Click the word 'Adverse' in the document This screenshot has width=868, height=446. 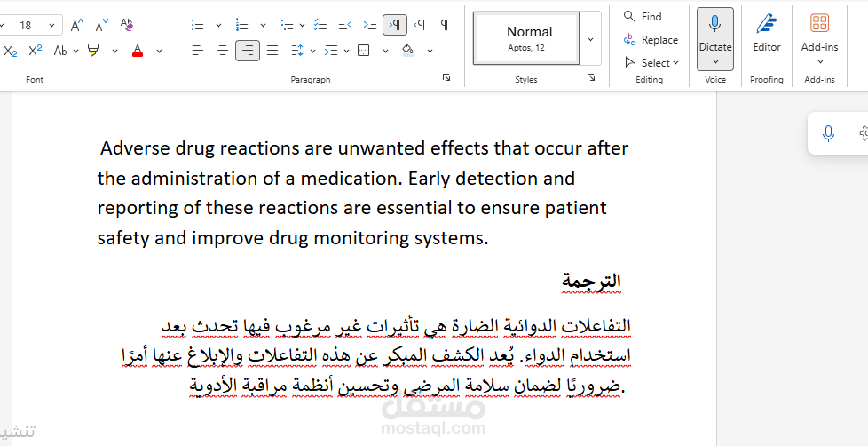pos(136,148)
